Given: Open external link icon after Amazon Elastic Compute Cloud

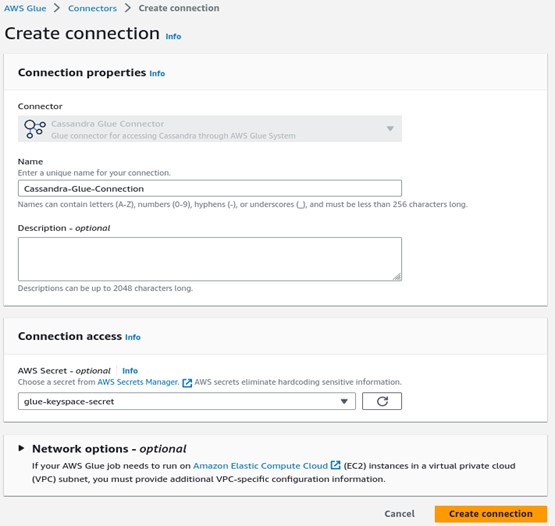Looking at the screenshot, I should [x=335, y=465].
